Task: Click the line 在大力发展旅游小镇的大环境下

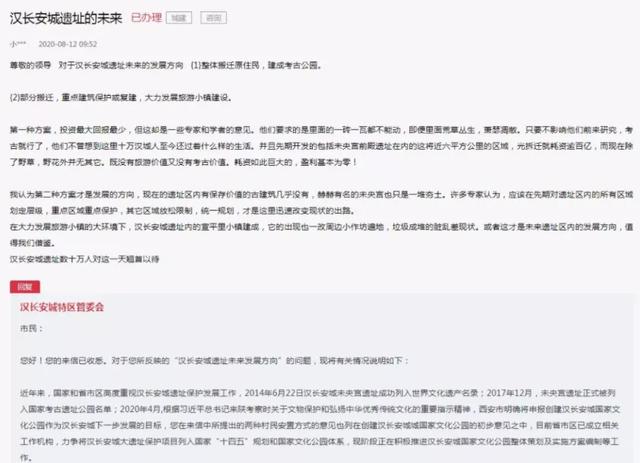Action: (x=321, y=234)
